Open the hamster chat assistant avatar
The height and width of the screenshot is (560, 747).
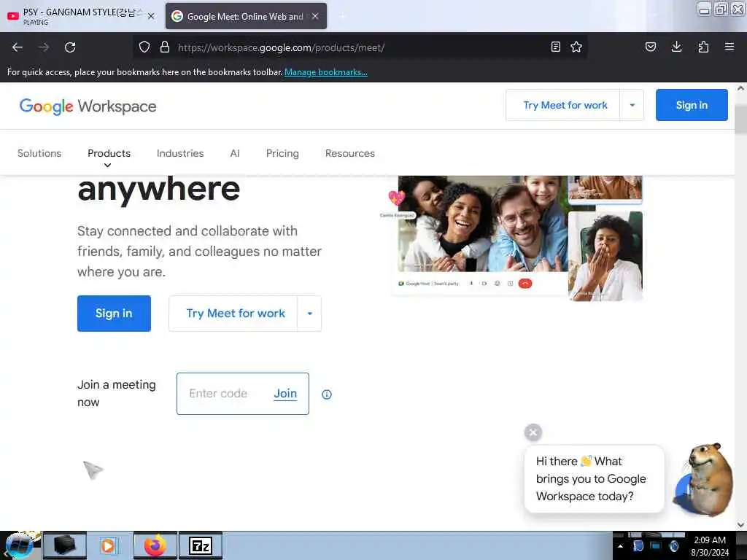704,480
